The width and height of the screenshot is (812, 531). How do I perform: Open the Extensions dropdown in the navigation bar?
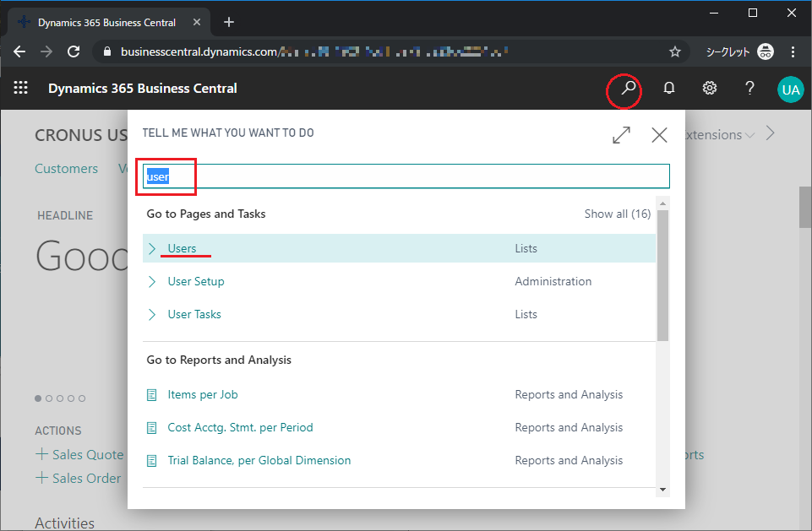(719, 135)
